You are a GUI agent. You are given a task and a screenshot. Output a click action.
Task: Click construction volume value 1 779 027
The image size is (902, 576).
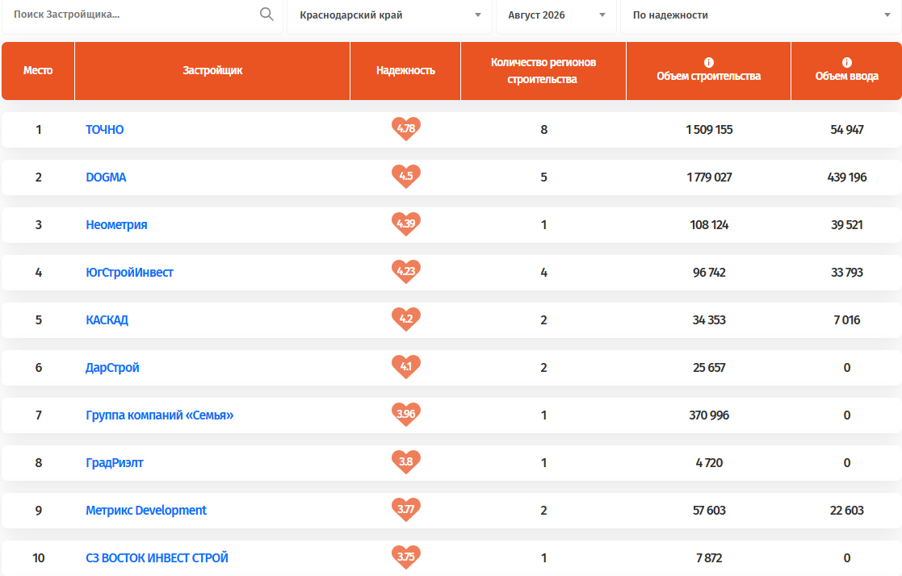[x=709, y=177]
